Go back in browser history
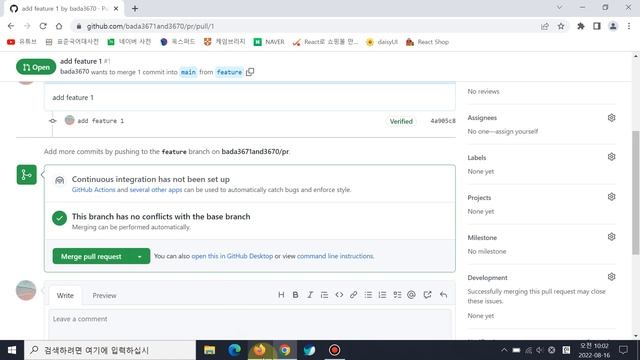The height and width of the screenshot is (360, 640). tap(11, 26)
